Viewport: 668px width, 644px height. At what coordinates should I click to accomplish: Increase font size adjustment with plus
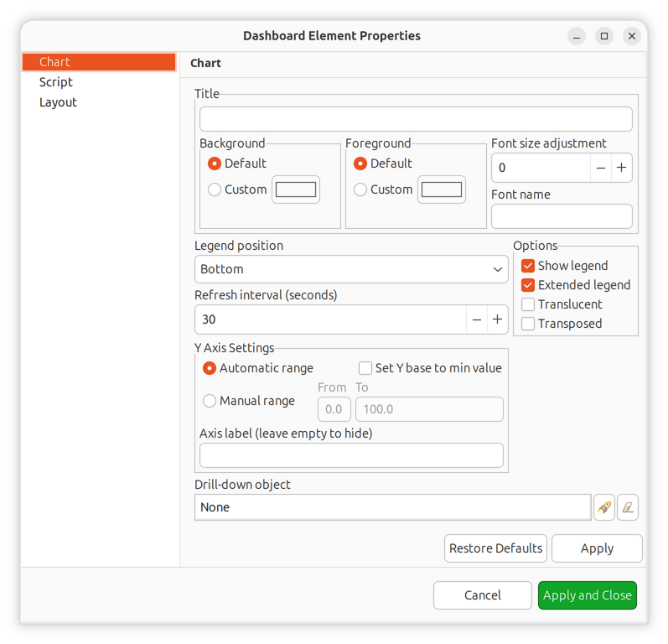click(621, 168)
